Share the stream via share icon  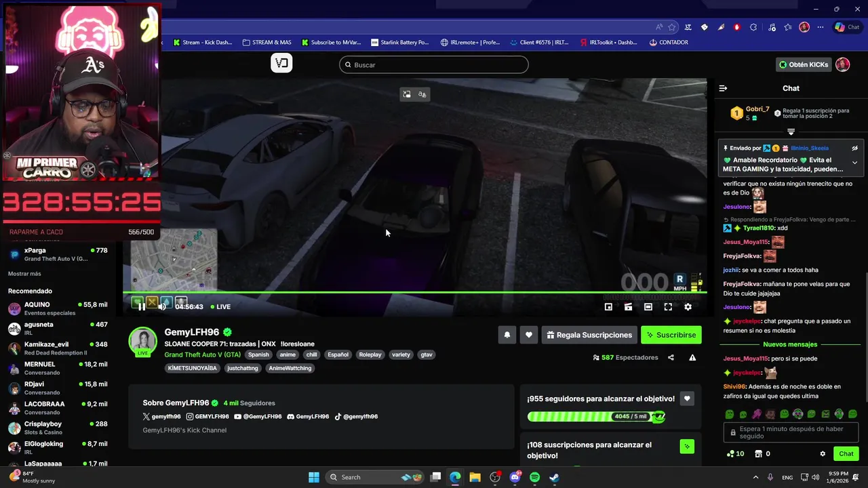coord(671,357)
